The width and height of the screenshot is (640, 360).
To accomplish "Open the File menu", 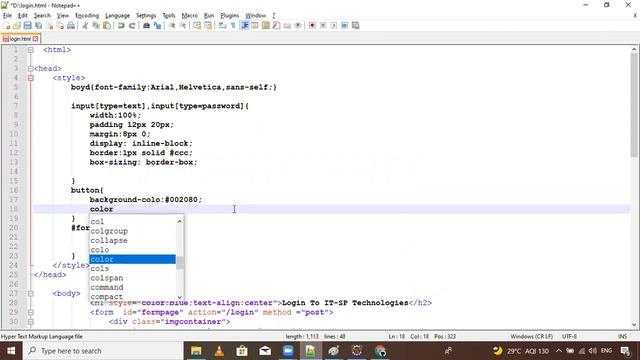I will coord(7,16).
